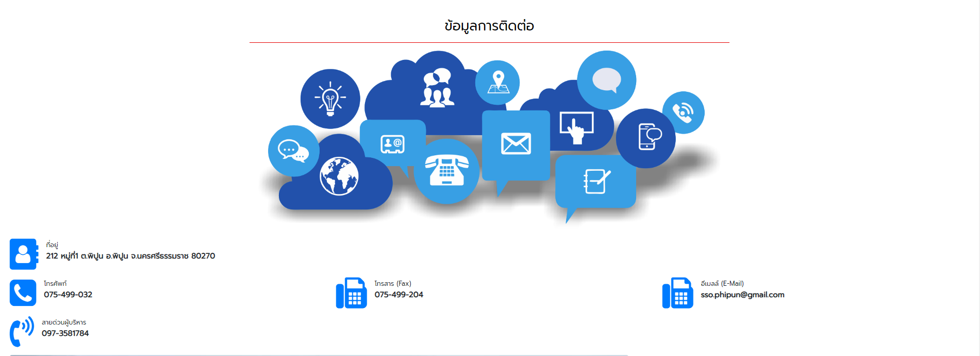The image size is (980, 356).
Task: Click the group of people chat icon
Action: 437,88
